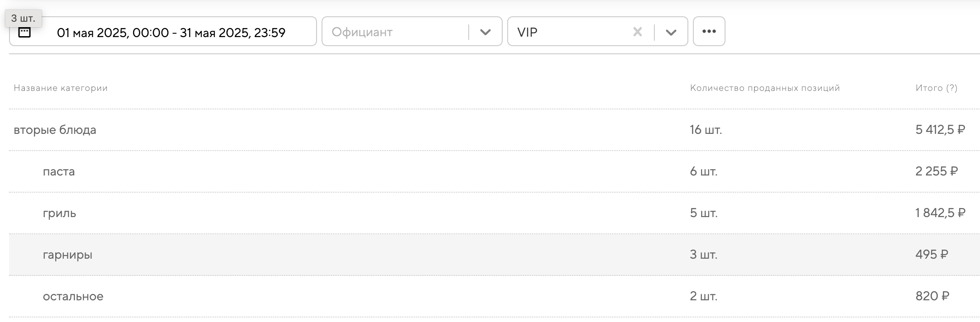Click the Официант filter field
This screenshot has height=322, width=980.
[394, 32]
